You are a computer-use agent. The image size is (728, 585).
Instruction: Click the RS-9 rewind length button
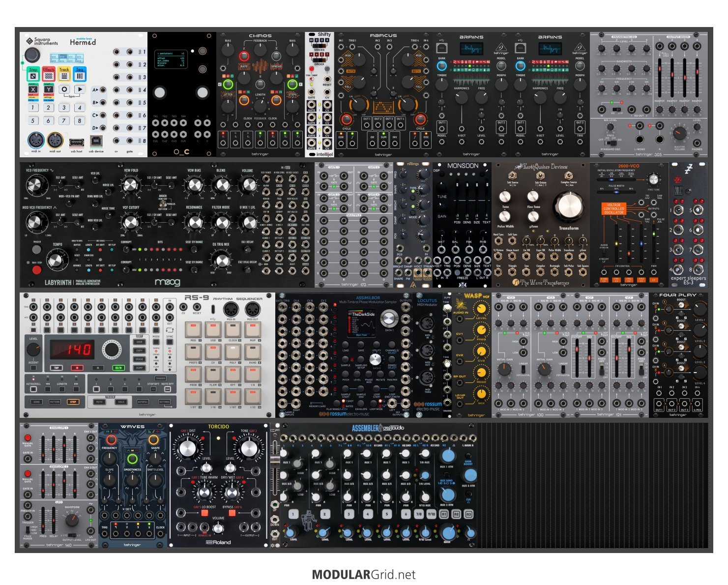48,389
